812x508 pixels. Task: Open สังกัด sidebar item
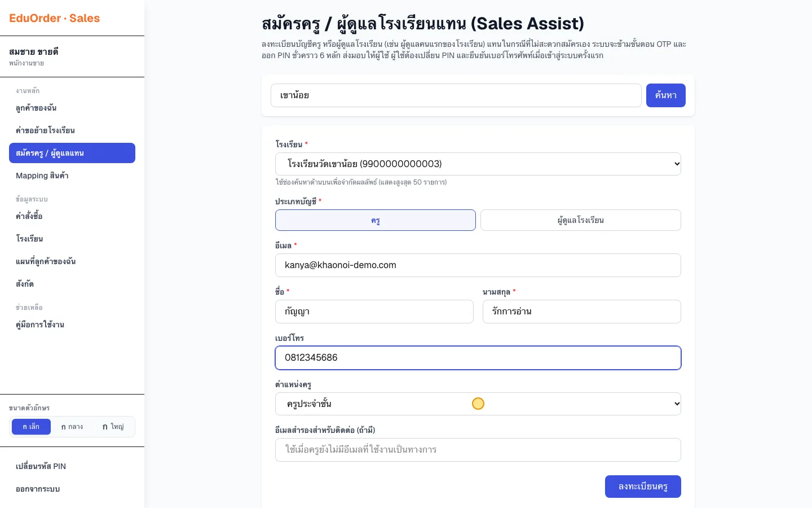pos(72,284)
